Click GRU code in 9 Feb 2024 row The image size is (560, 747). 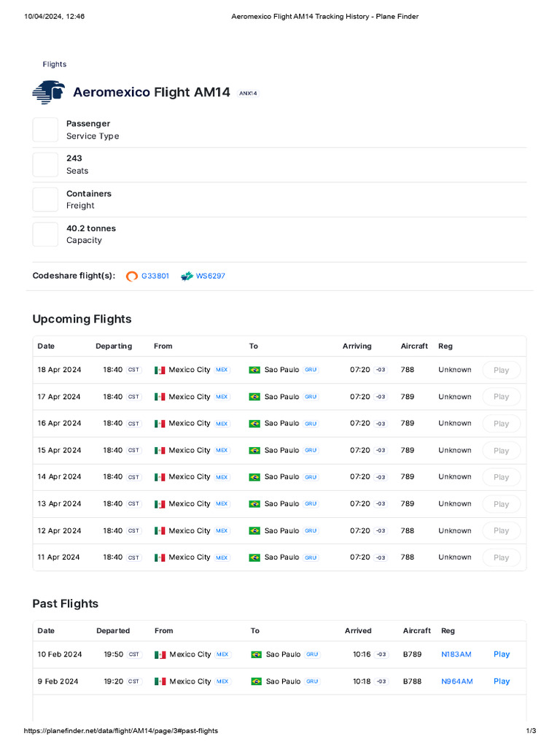point(312,682)
